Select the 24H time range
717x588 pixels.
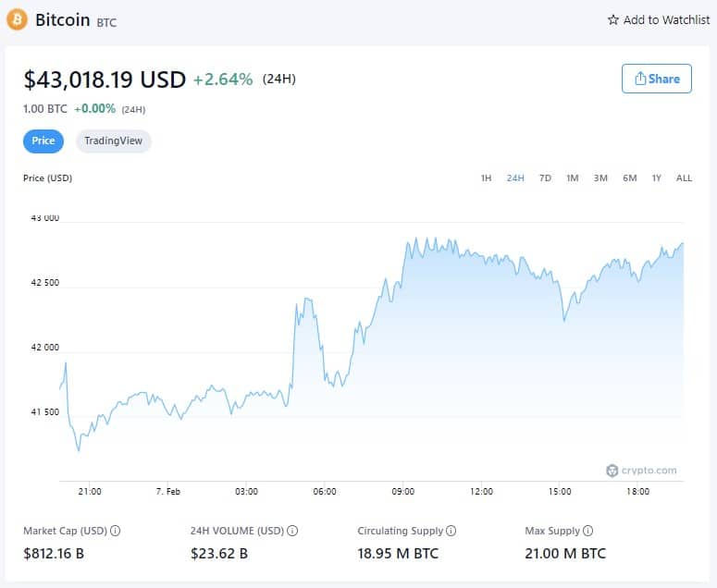click(515, 178)
